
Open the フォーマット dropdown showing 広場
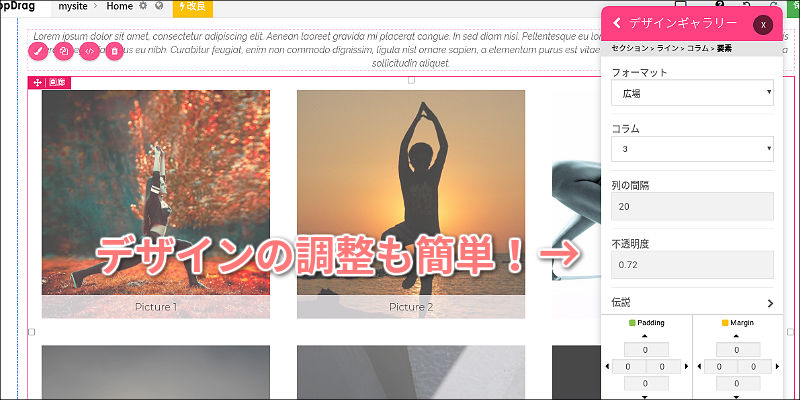pyautogui.click(x=692, y=93)
